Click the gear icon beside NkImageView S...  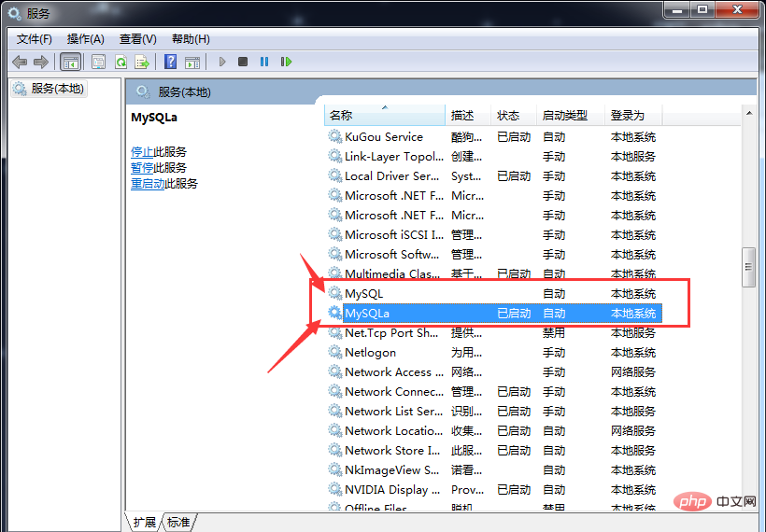[x=334, y=469]
